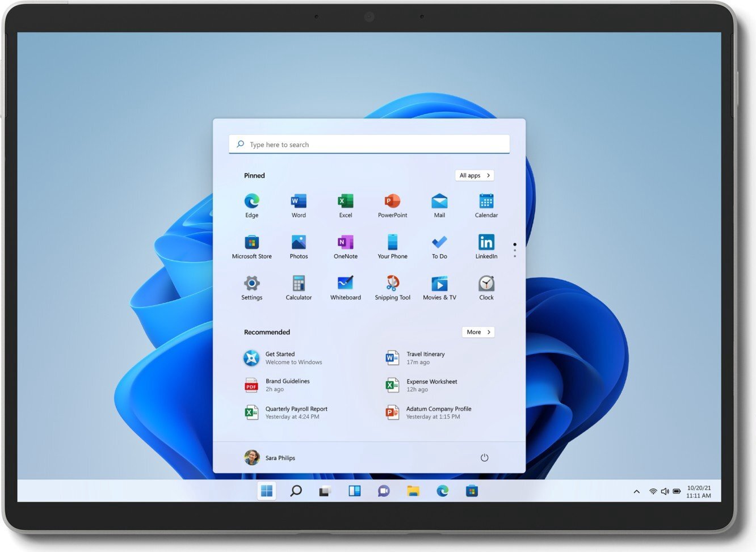The height and width of the screenshot is (552, 756).
Task: Open Microsoft Store from the taskbar
Action: tap(472, 491)
